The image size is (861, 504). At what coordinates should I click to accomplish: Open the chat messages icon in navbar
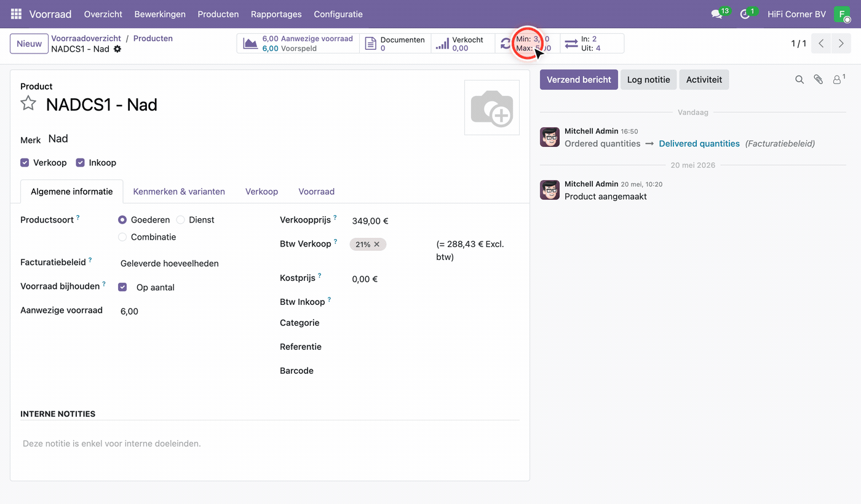point(716,14)
